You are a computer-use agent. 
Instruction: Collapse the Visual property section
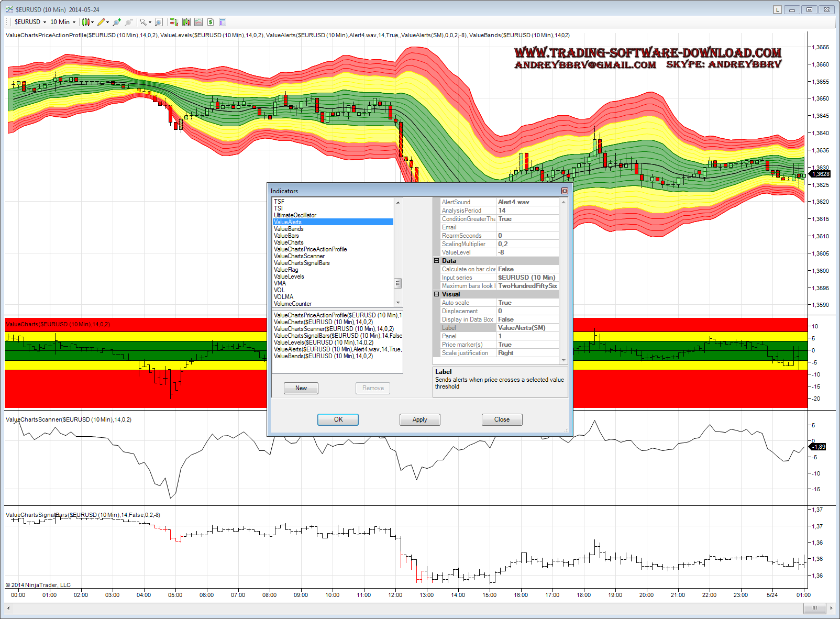437,294
